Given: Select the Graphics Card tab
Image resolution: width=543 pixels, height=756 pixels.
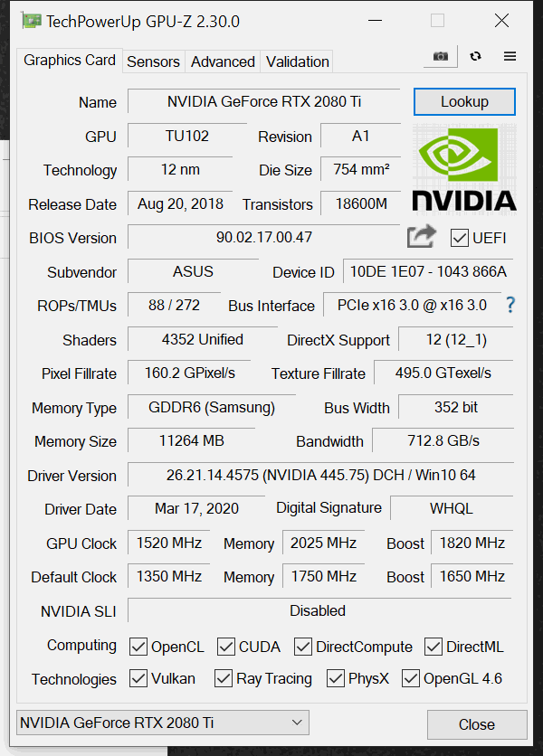Looking at the screenshot, I should 70,61.
